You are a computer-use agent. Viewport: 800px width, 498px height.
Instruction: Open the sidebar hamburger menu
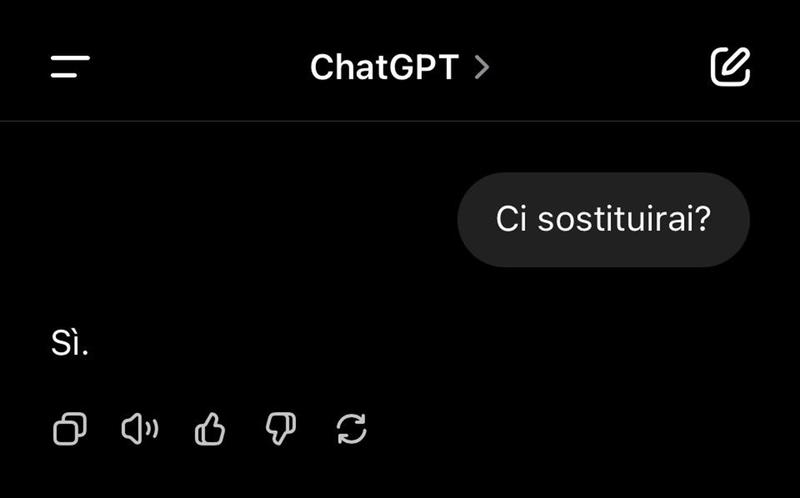pos(70,66)
